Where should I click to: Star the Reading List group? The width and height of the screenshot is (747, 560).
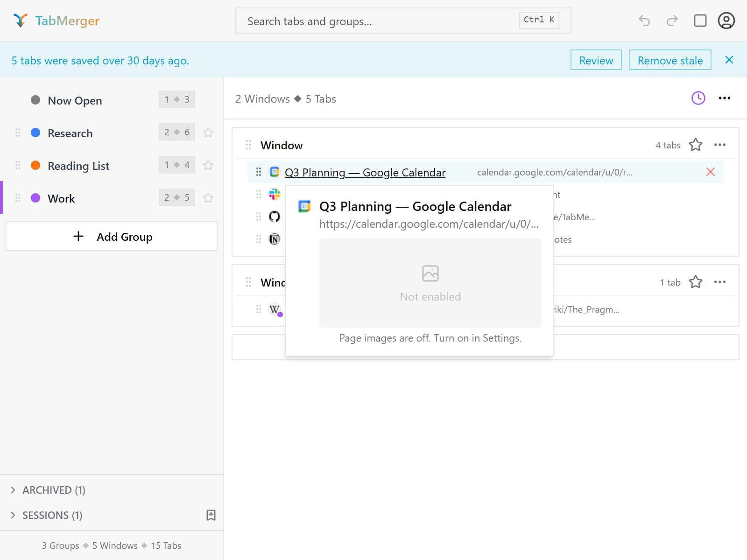[208, 166]
